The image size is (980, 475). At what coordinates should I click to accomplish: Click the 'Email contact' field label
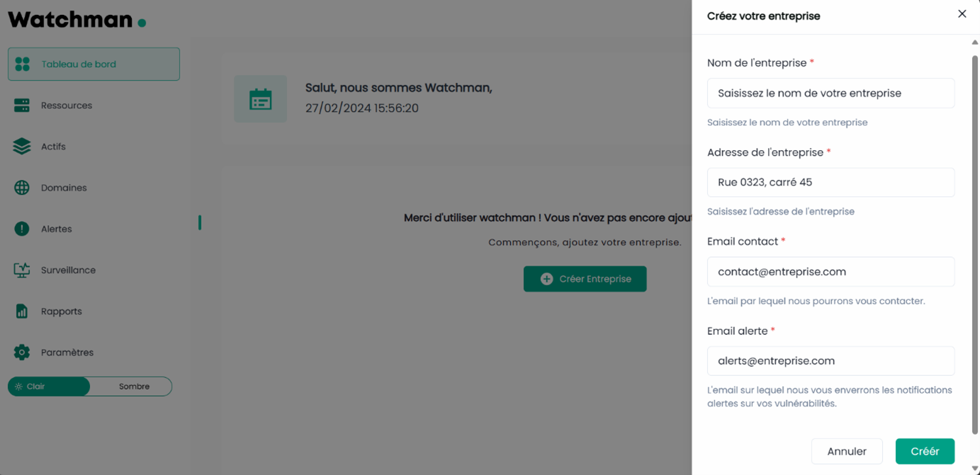[743, 242]
